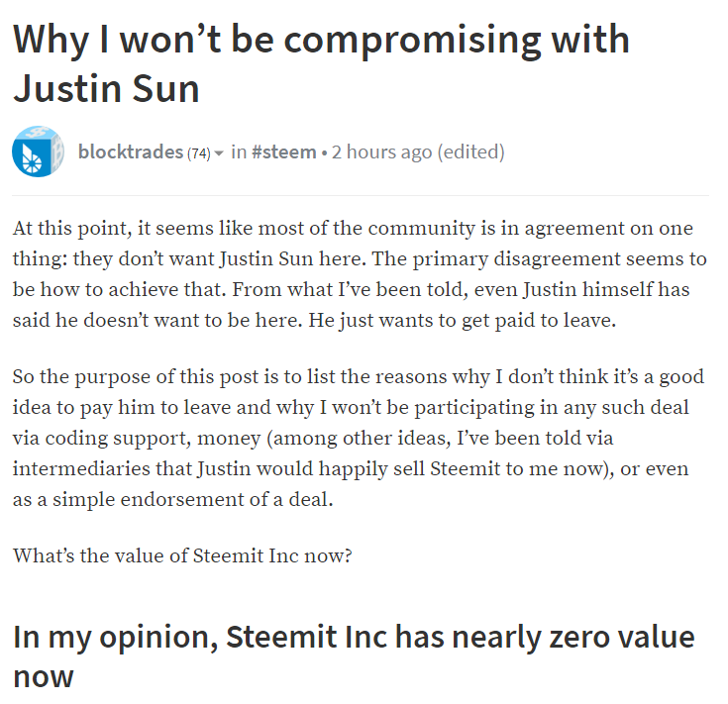Open the blocktrades author profile link
The height and width of the screenshot is (704, 728).
[131, 151]
